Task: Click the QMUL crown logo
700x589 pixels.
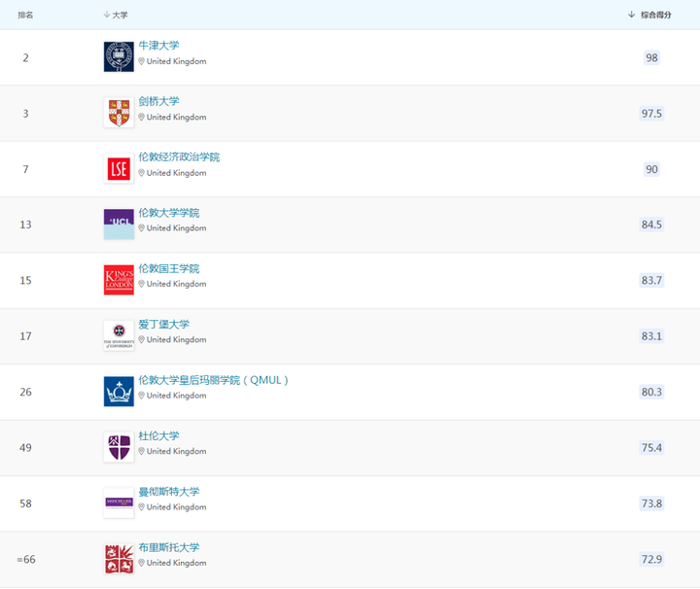Action: pyautogui.click(x=119, y=392)
